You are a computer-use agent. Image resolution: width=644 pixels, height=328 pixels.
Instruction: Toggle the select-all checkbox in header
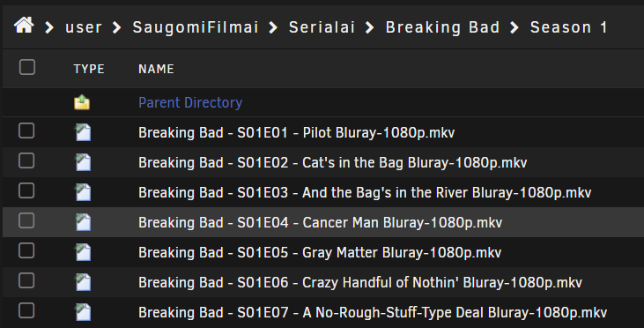tap(27, 67)
